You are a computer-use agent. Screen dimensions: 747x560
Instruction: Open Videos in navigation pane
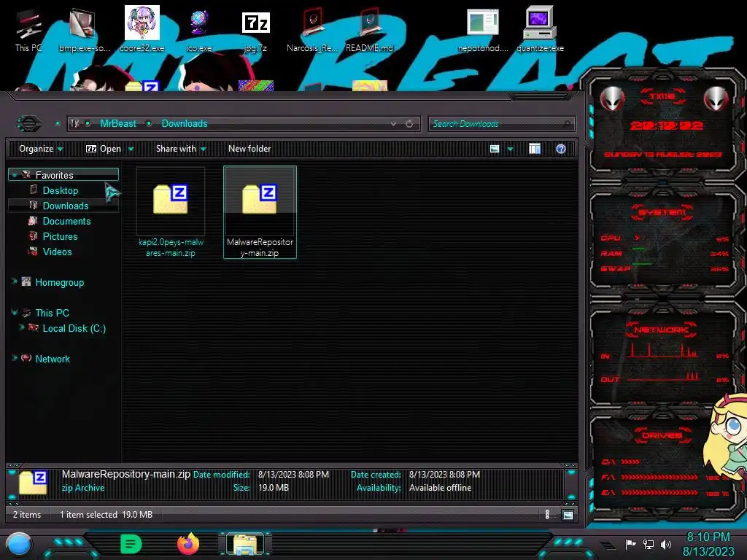(x=57, y=252)
